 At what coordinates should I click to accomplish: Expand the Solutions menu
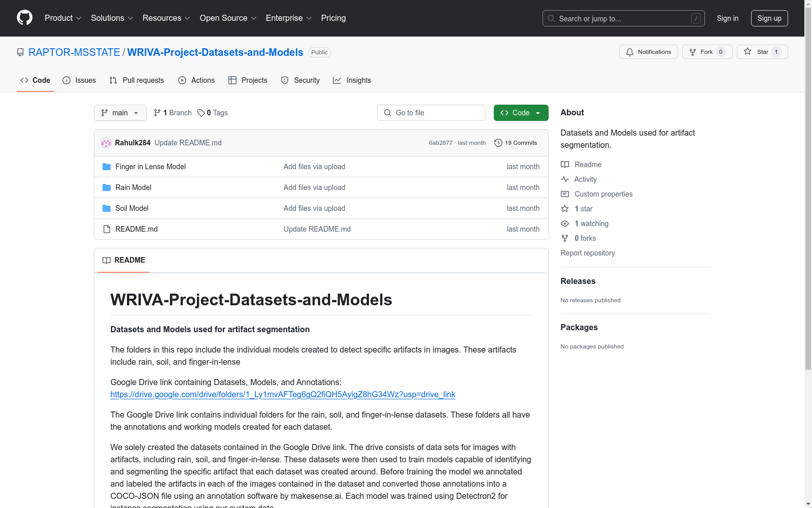(112, 18)
